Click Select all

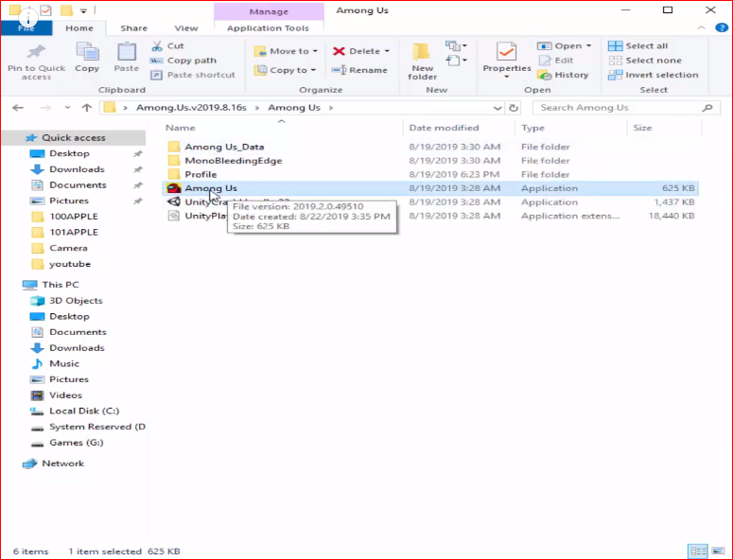[638, 45]
